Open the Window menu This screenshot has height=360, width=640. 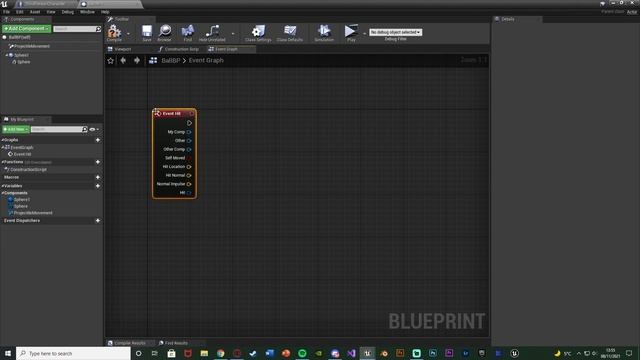[x=87, y=12]
